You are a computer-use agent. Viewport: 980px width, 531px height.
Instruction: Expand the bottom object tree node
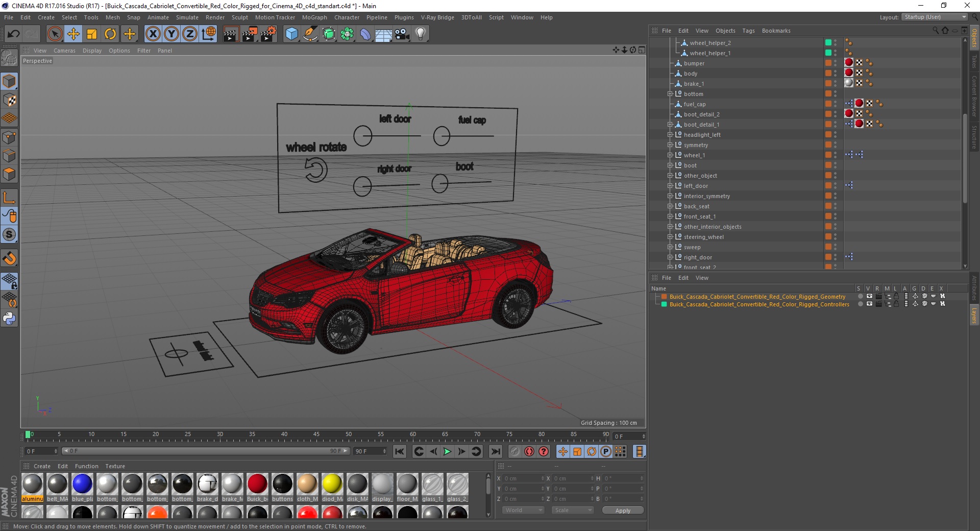click(670, 94)
